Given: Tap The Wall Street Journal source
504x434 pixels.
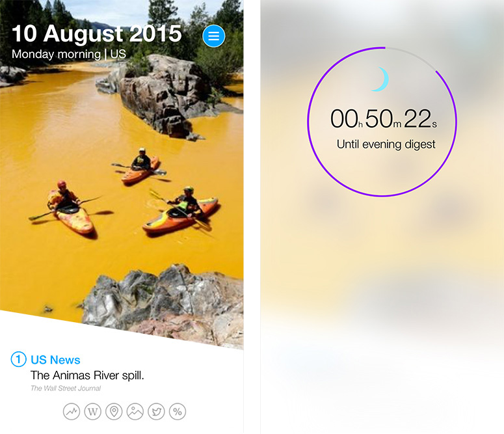Looking at the screenshot, I should pyautogui.click(x=66, y=388).
